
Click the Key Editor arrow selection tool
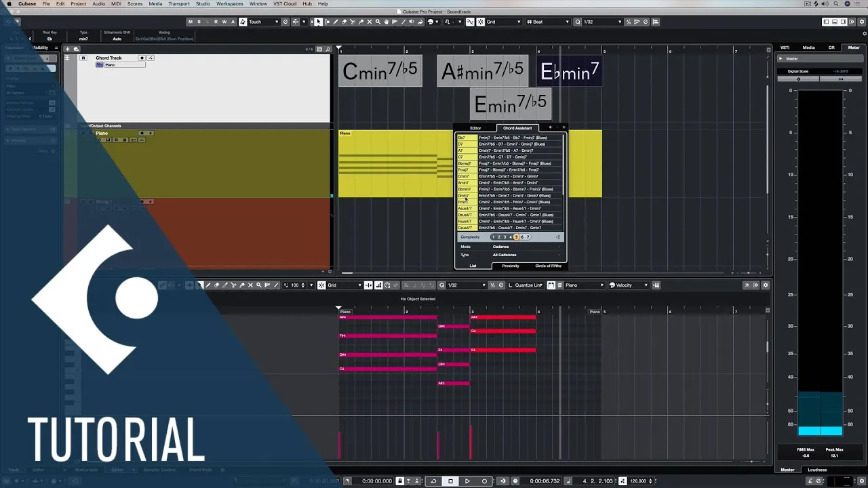coord(200,285)
